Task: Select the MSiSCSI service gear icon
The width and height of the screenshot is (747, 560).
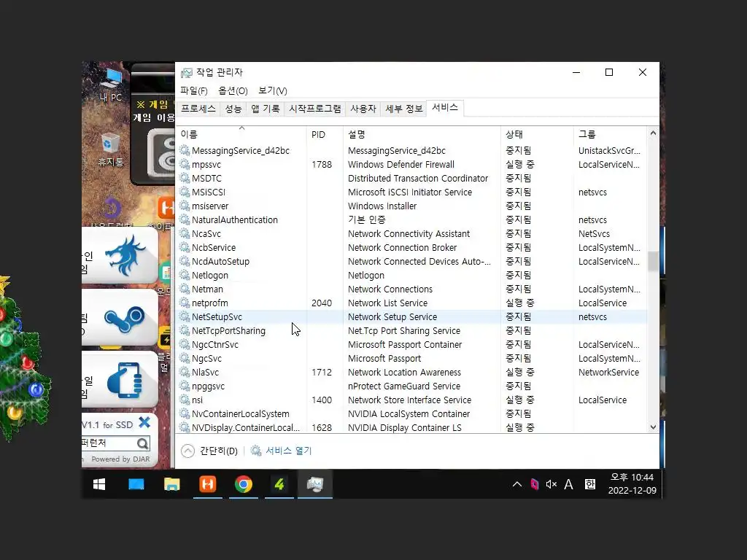Action: [185, 192]
